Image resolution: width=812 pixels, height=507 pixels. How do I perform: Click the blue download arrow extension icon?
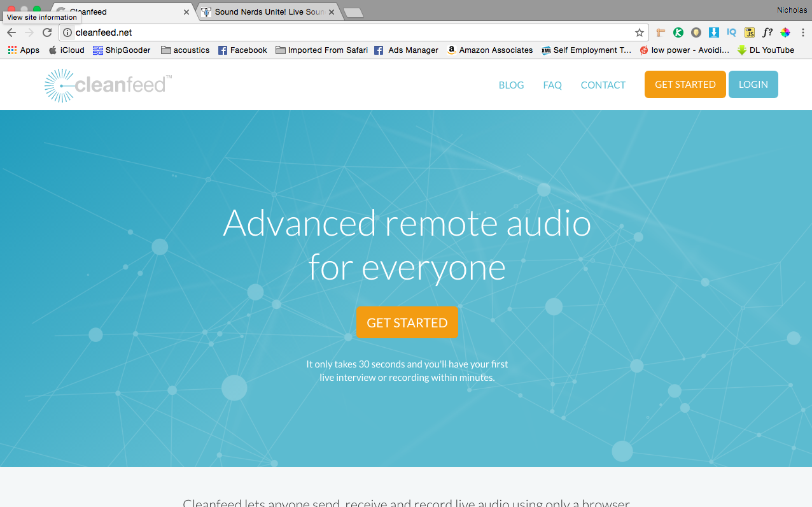[x=713, y=32]
